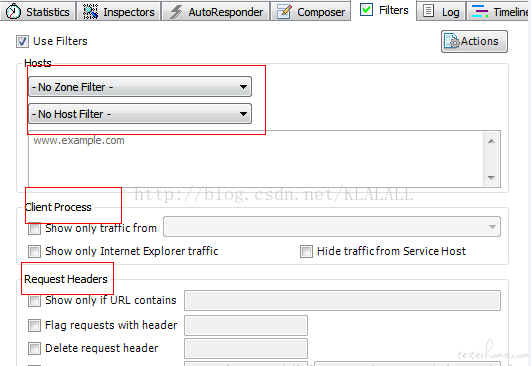Click the AutoResponder lightning bolt icon
531x366 pixels.
pos(176,12)
